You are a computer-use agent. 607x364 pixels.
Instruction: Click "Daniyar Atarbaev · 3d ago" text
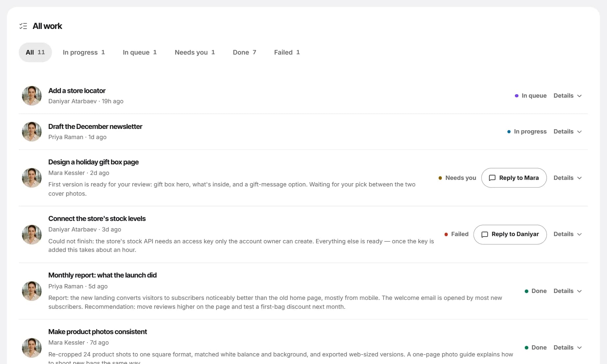tap(85, 230)
